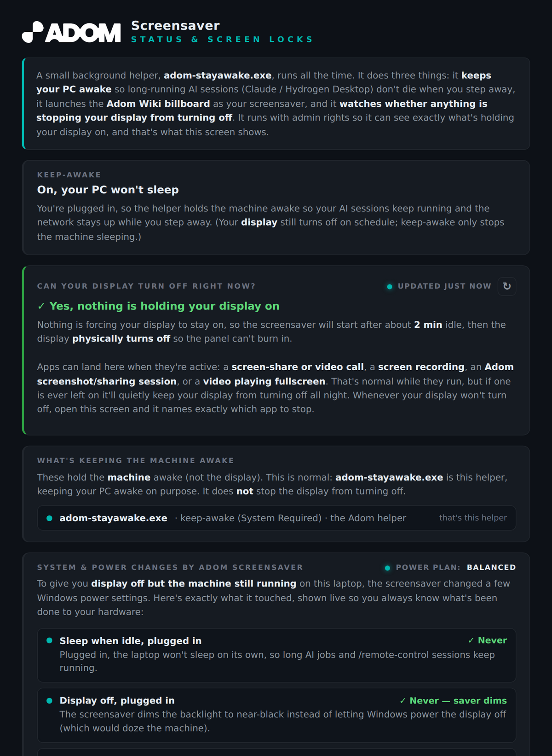Click the bullet dot for Sleep when idle
This screenshot has width=552, height=756.
pos(50,640)
